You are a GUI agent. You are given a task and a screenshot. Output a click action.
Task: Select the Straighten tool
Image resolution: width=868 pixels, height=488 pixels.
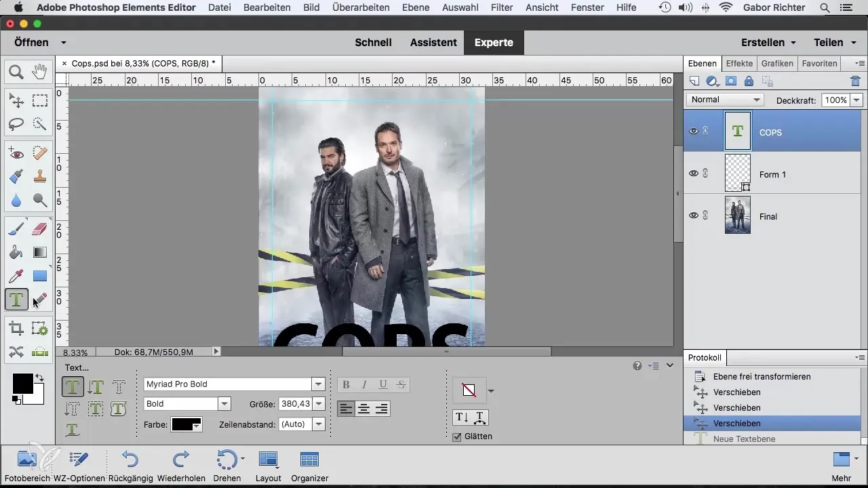coord(40,351)
